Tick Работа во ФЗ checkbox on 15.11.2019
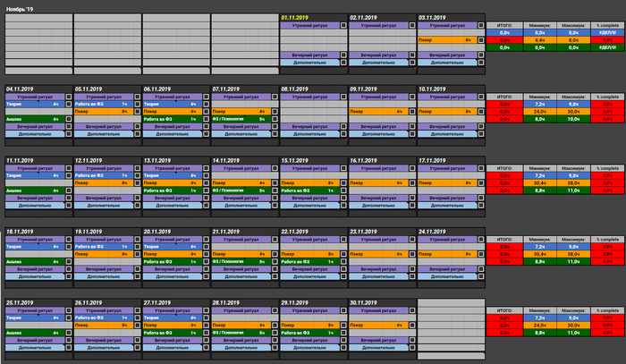626x364 pixels. tap(343, 190)
